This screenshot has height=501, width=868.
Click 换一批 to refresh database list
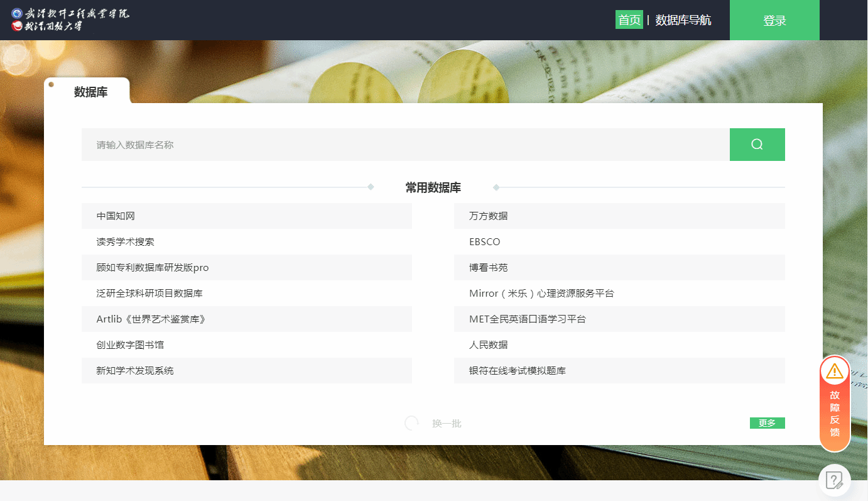[447, 424]
